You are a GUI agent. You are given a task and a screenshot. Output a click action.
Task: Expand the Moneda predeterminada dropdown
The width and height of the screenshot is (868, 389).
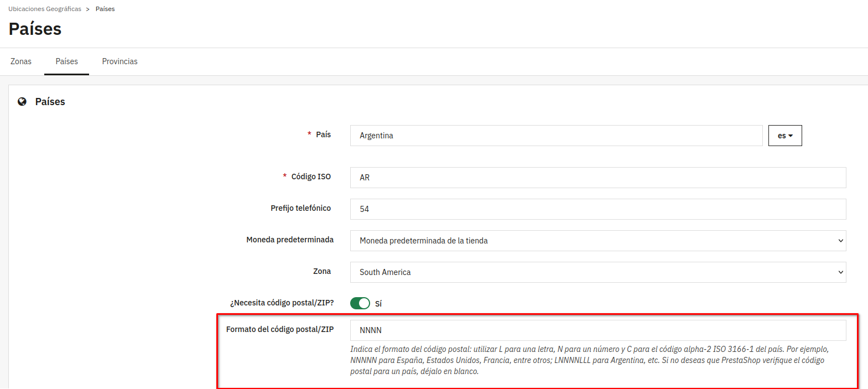pos(597,241)
